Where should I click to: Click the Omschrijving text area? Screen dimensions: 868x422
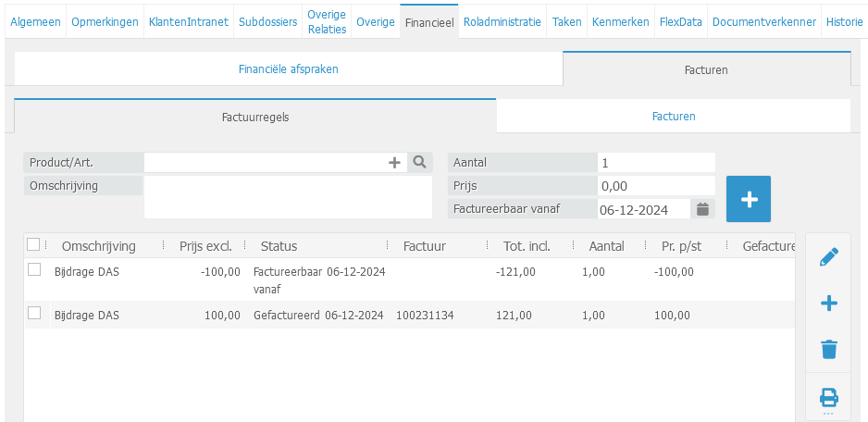click(288, 197)
